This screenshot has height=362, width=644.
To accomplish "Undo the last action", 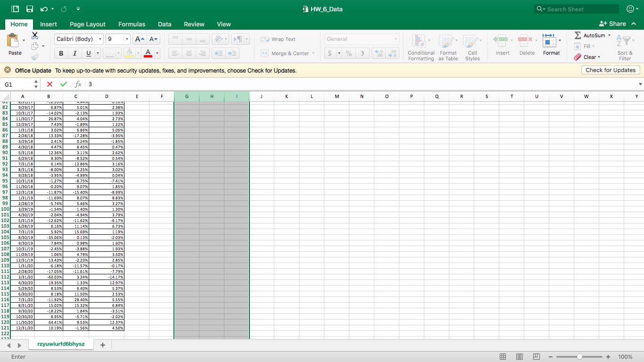I will pyautogui.click(x=44, y=9).
